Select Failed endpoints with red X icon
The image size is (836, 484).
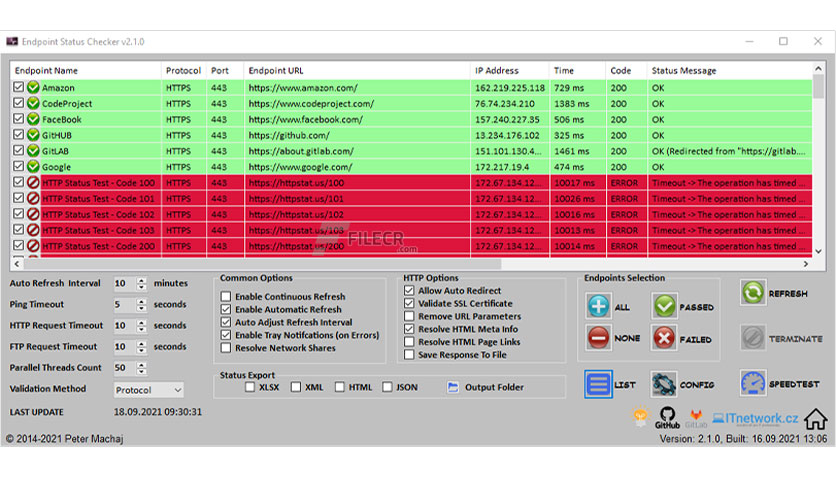664,337
